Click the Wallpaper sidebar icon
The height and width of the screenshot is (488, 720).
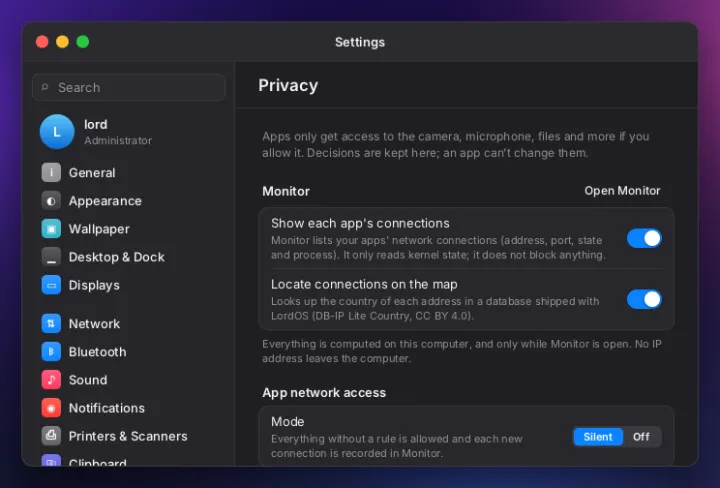tap(51, 229)
